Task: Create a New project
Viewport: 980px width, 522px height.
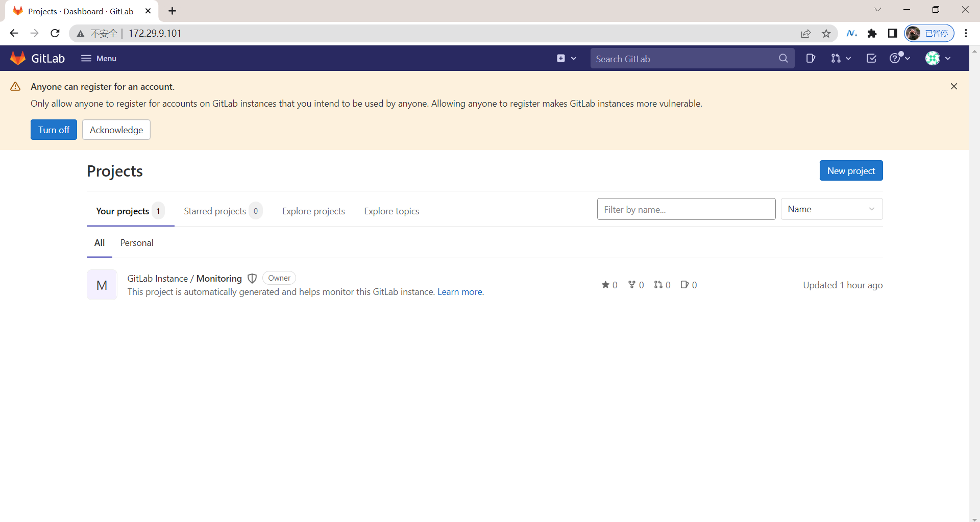Action: 851,170
